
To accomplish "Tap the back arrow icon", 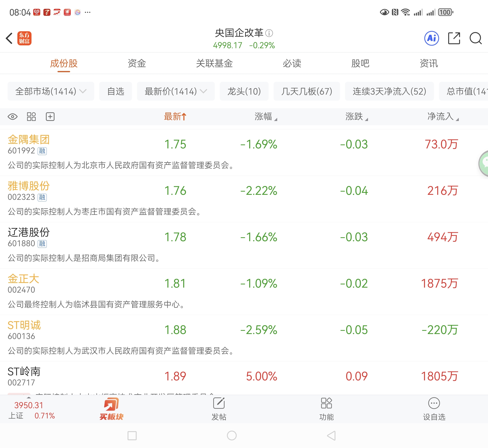I will click(x=9, y=38).
